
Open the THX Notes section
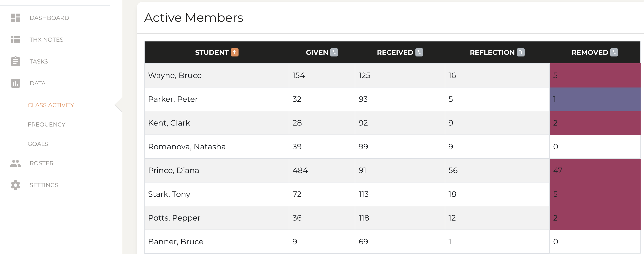(x=46, y=40)
